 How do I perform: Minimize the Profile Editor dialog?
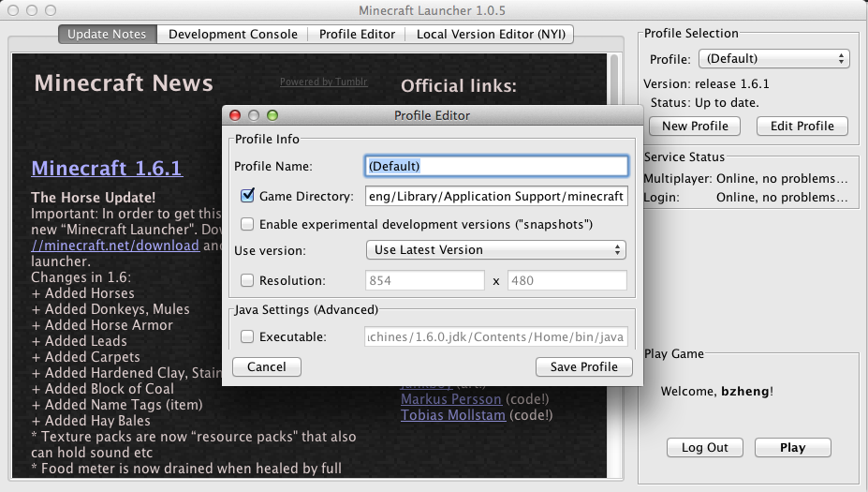pos(254,115)
